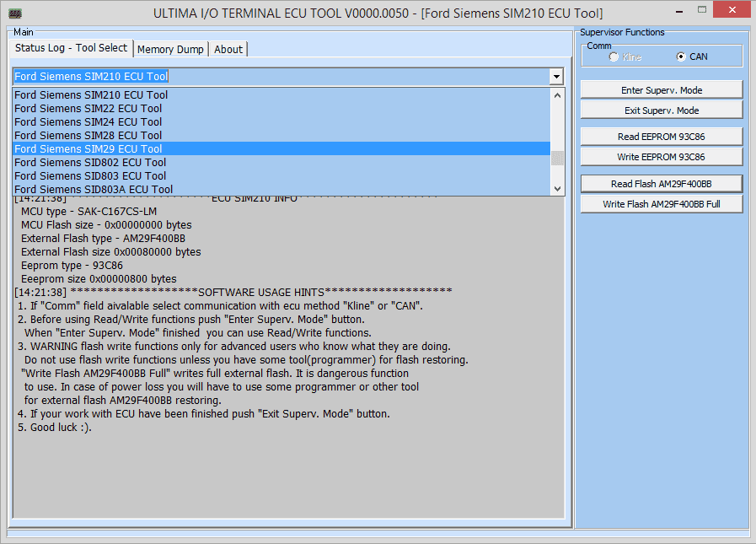The width and height of the screenshot is (756, 544).
Task: Switch to the Memory Dump tab
Action: click(171, 49)
